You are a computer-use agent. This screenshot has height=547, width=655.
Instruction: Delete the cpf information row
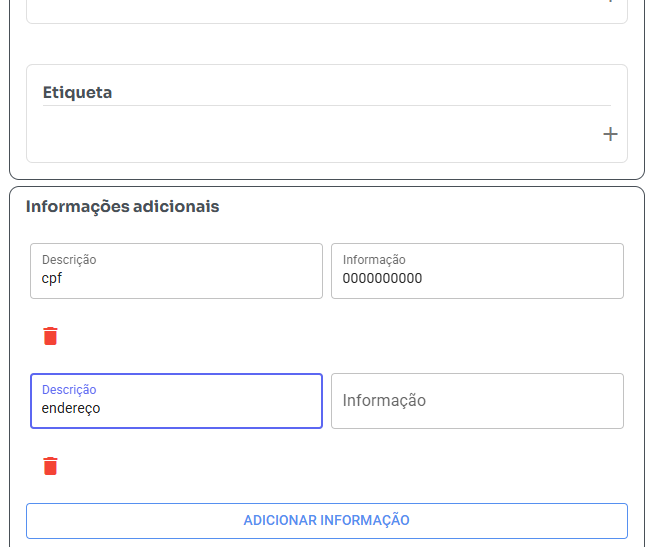[x=51, y=336]
